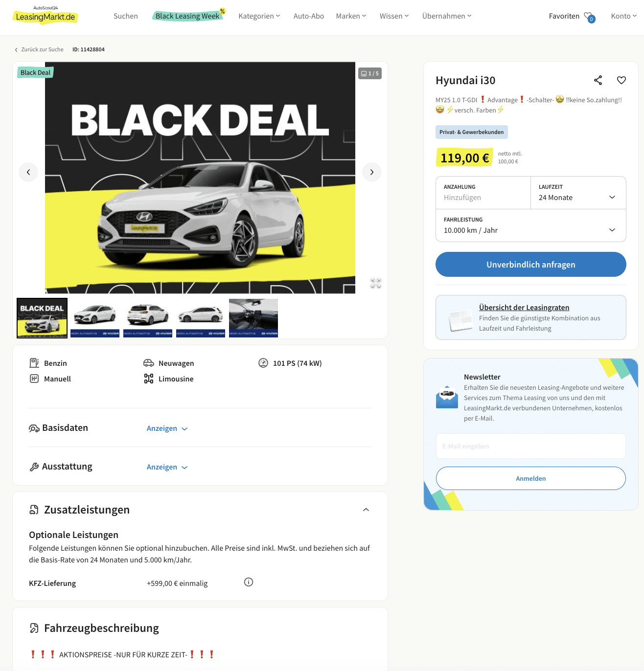Open Black Leasing Week tab

pos(188,16)
